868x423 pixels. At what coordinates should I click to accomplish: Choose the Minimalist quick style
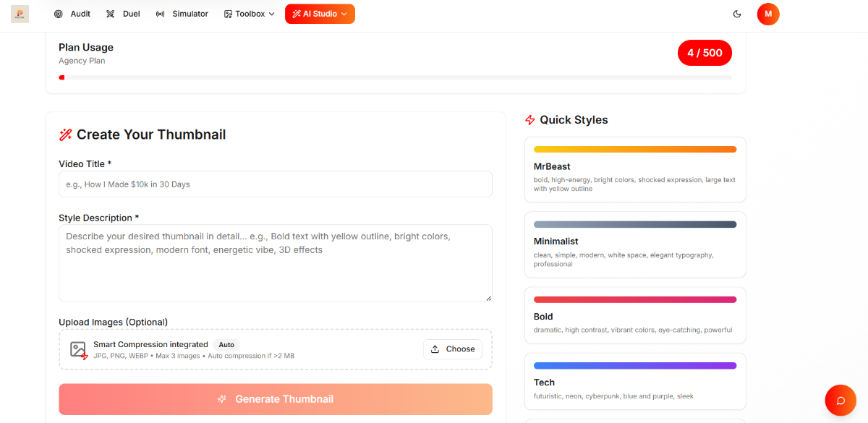[634, 244]
